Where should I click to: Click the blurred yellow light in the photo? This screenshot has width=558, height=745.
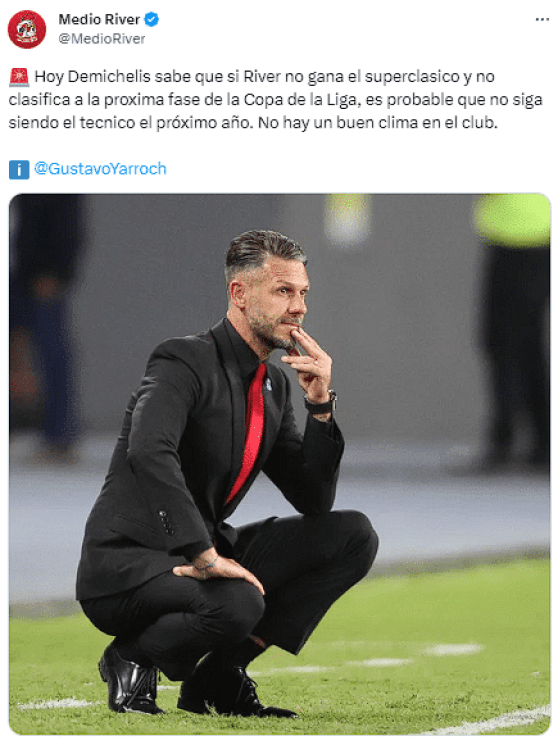pos(511,219)
